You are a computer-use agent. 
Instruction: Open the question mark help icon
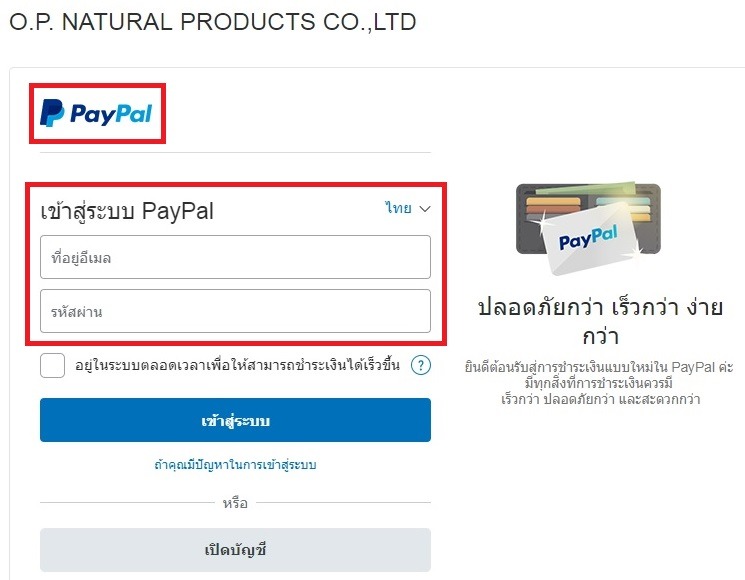(x=420, y=365)
